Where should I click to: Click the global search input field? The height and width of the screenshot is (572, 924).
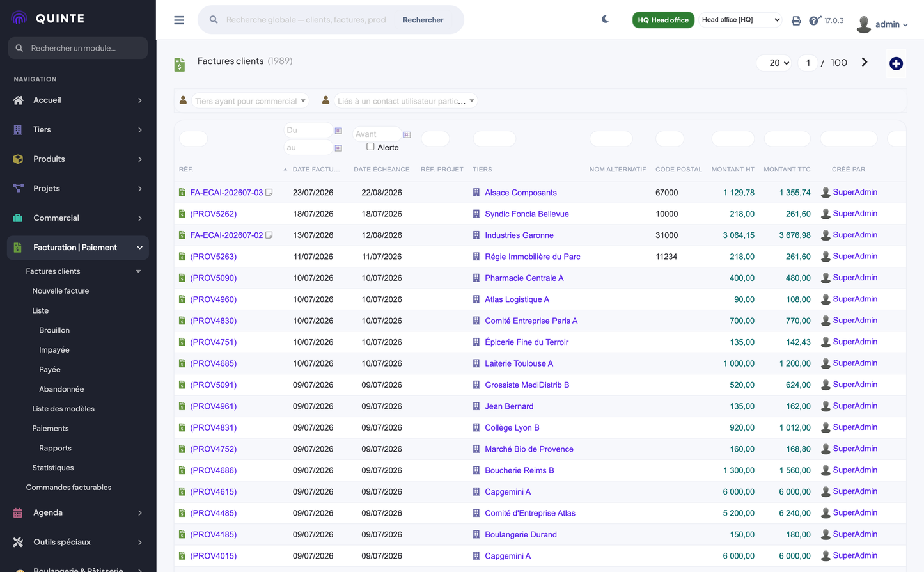click(307, 20)
